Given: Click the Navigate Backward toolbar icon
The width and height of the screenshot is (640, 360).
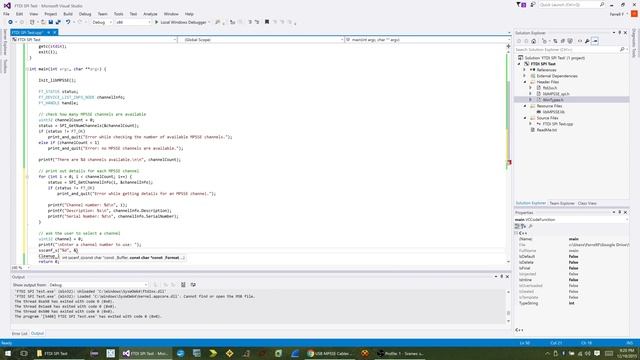Looking at the screenshot, I should (10, 22).
